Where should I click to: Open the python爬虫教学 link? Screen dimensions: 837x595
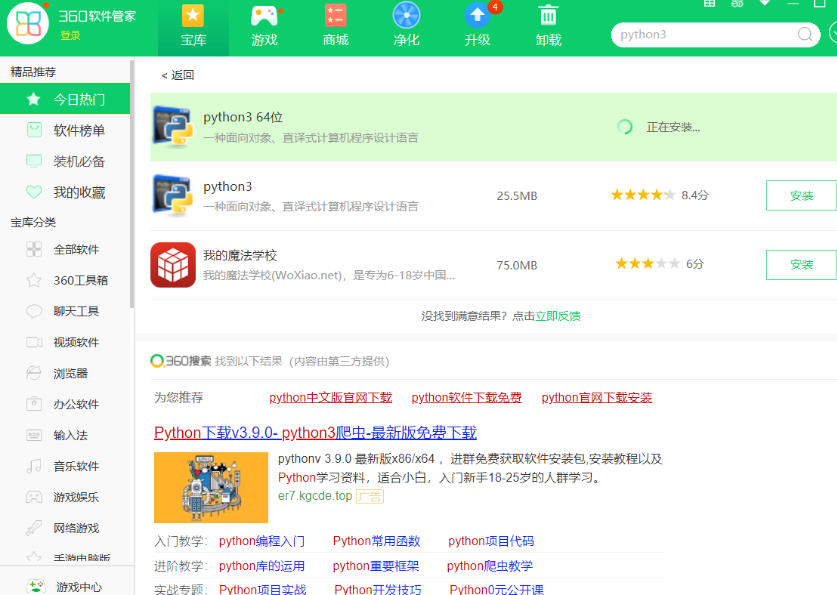489,566
